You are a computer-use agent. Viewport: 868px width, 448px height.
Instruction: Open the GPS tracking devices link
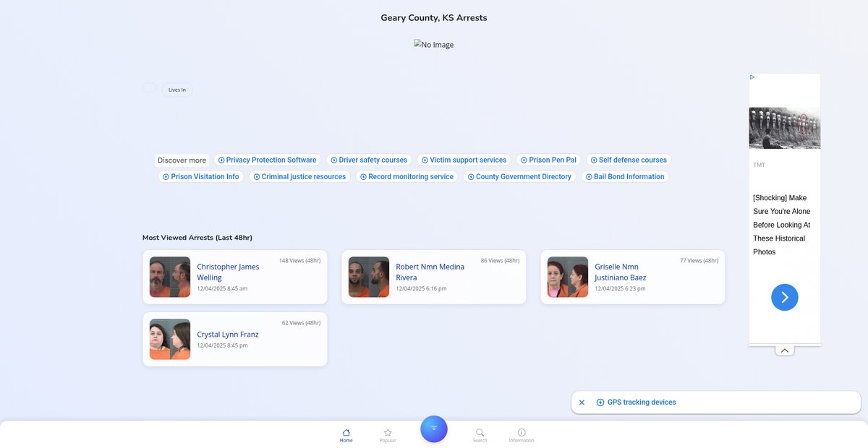click(642, 402)
